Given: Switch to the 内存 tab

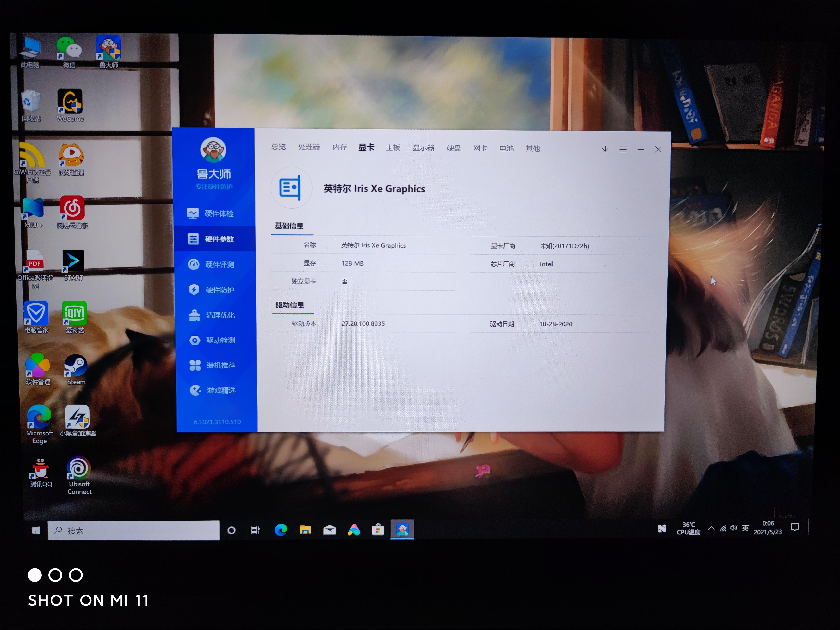Looking at the screenshot, I should pyautogui.click(x=340, y=147).
